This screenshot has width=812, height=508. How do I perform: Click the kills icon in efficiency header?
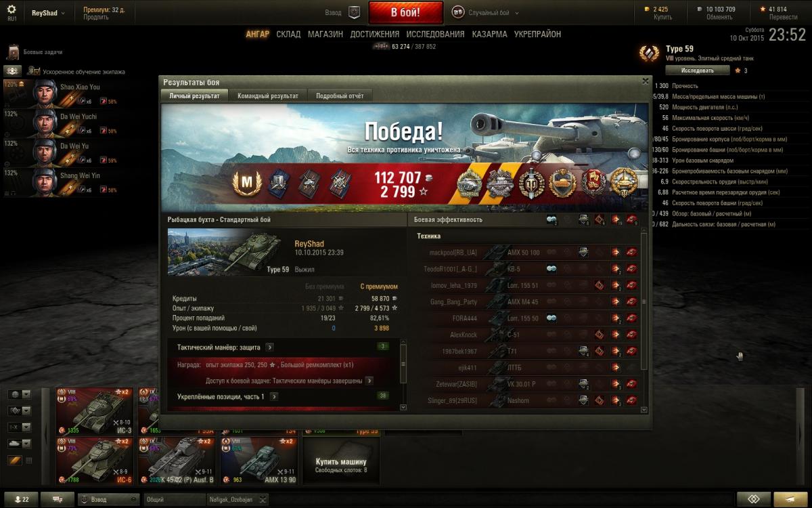pos(632,219)
